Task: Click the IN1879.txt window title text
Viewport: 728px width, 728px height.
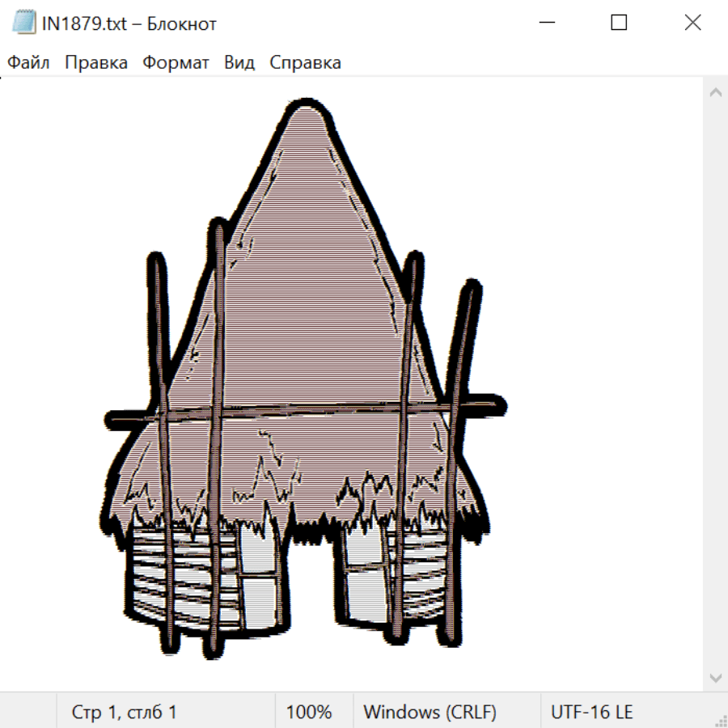Action: coord(129,23)
